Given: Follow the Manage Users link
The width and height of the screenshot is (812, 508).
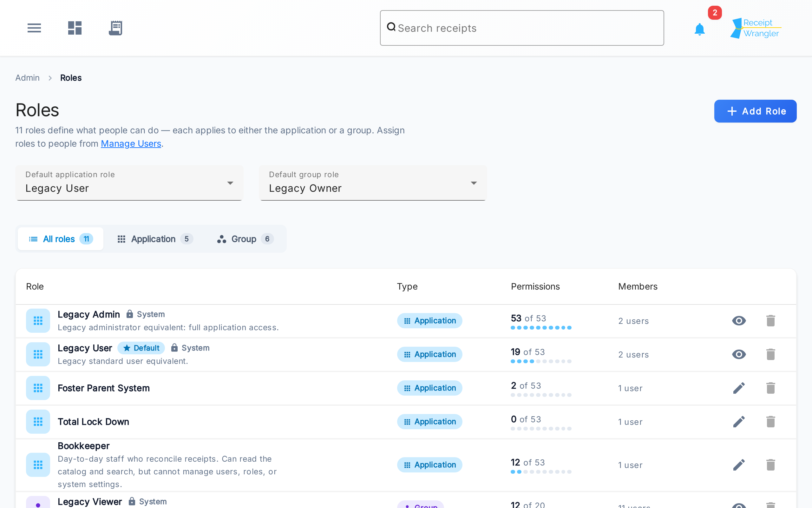Looking at the screenshot, I should 131,144.
